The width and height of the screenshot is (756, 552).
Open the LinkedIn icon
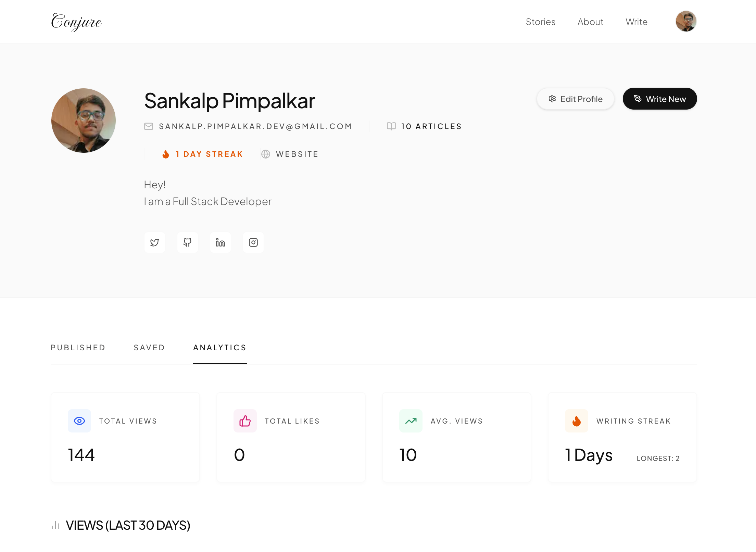pos(220,242)
